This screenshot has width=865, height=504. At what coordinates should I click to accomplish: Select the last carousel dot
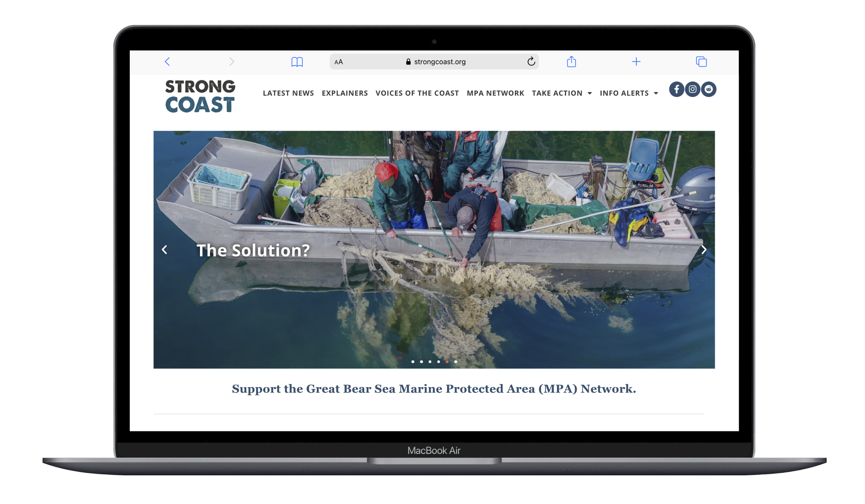click(x=455, y=361)
